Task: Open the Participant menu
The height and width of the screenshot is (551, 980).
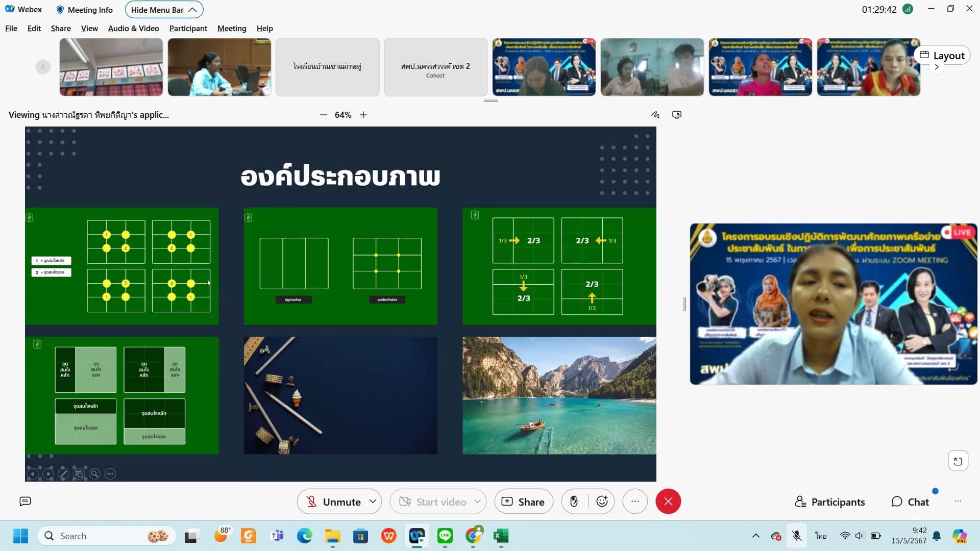Action: [188, 29]
